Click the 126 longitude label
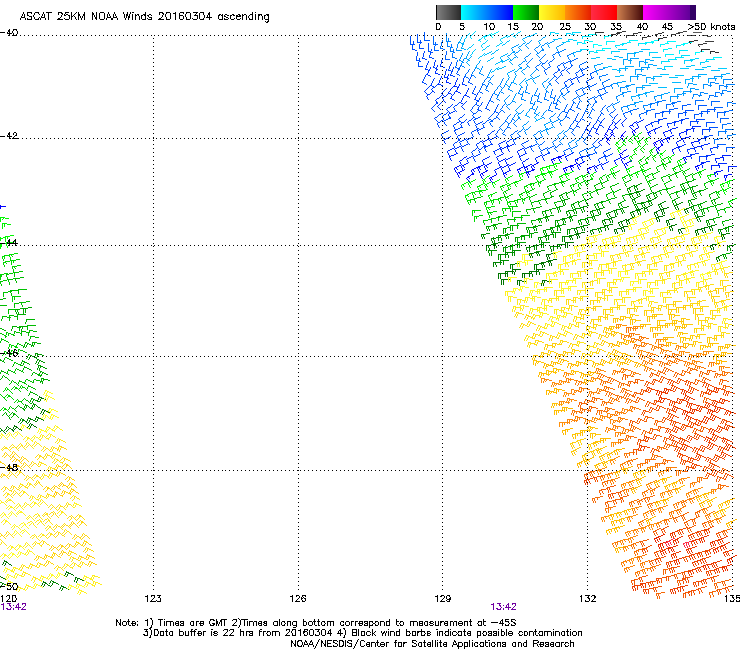 pos(298,599)
